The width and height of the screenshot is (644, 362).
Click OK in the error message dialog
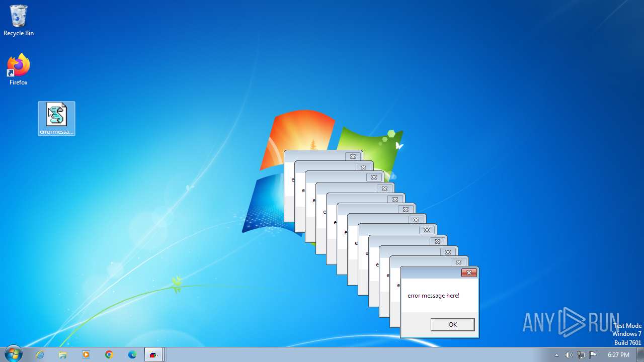point(452,325)
